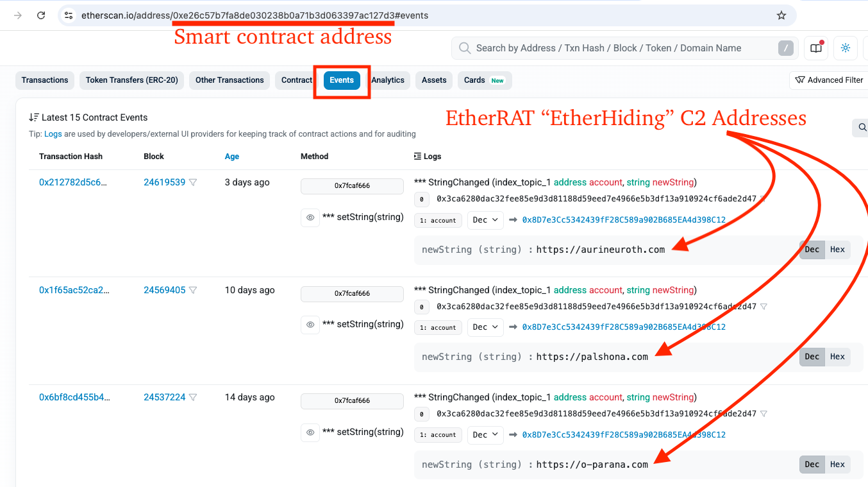This screenshot has width=868, height=487.
Task: Toggle the eye icon on the first setString event
Action: pos(310,217)
